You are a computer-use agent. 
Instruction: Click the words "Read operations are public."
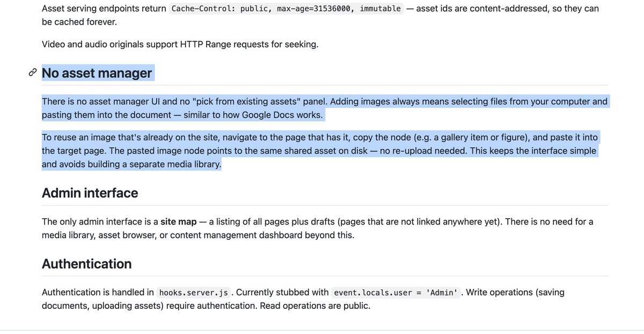pyautogui.click(x=315, y=306)
